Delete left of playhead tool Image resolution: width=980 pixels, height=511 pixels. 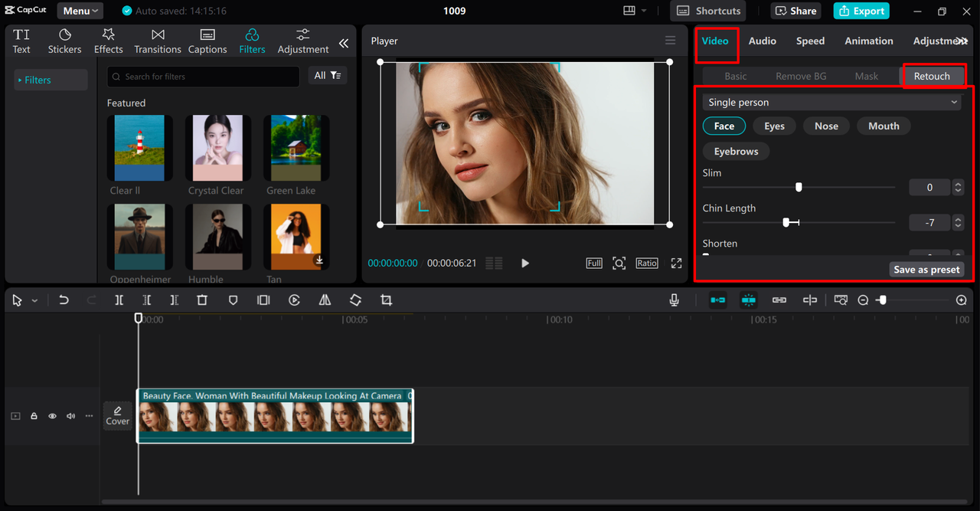click(x=146, y=300)
